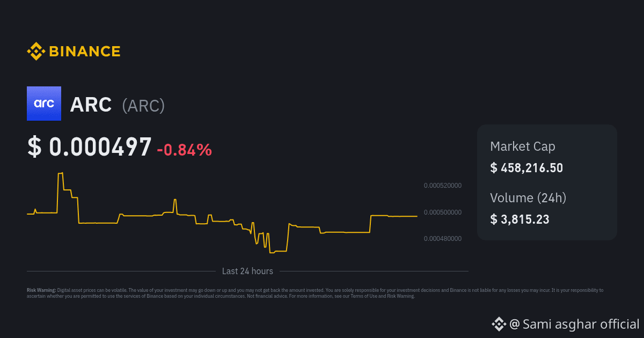This screenshot has width=644, height=338.
Task: Click the ARC coin name heading
Action: click(91, 105)
